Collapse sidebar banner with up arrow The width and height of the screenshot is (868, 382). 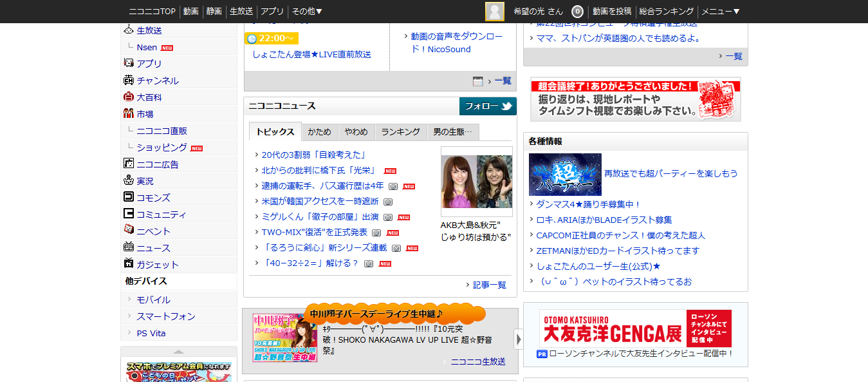(x=179, y=352)
